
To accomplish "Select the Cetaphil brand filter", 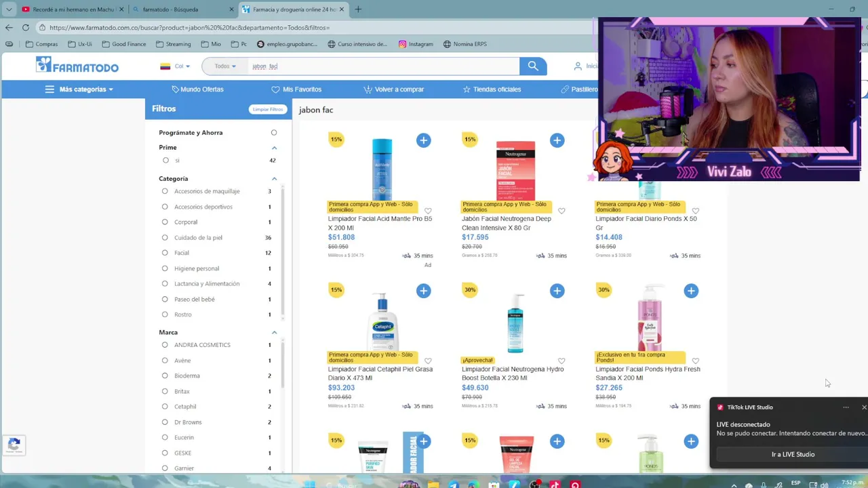I will 165,407.
